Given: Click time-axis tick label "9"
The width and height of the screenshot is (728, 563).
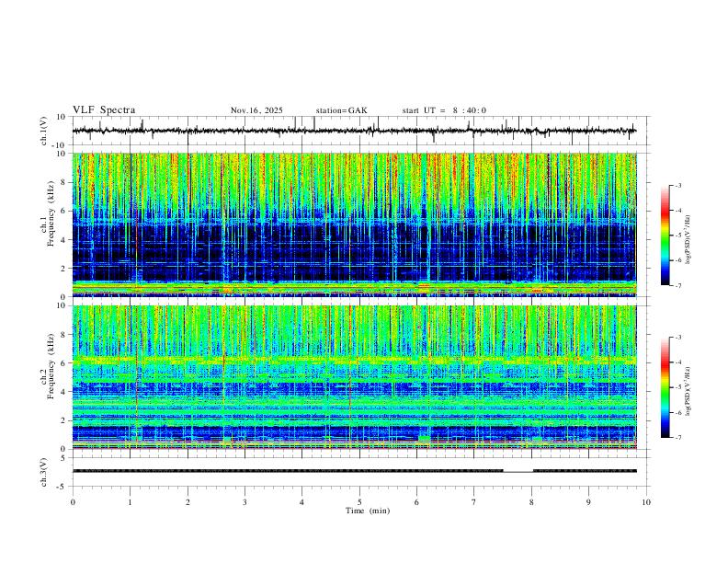Looking at the screenshot, I should click(x=588, y=502).
